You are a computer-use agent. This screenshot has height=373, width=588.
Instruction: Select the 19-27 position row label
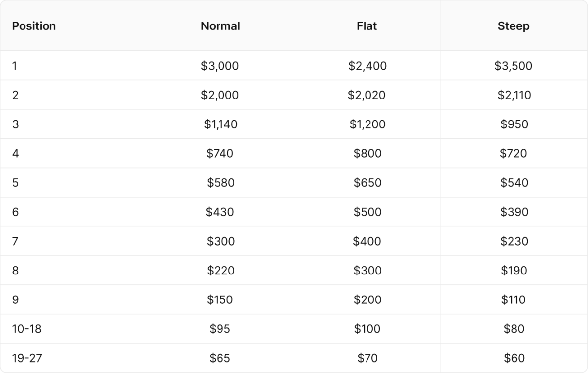pyautogui.click(x=27, y=358)
